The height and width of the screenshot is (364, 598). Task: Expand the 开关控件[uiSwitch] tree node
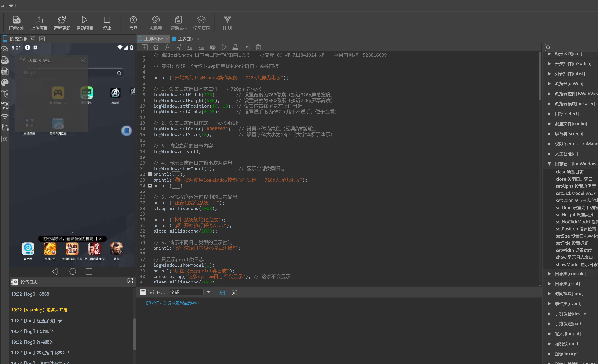coord(550,64)
